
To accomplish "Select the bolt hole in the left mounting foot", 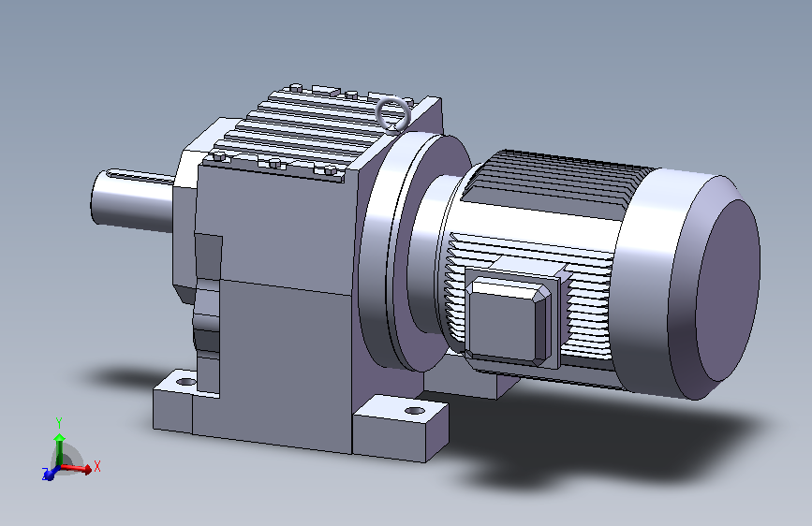I will tap(186, 383).
